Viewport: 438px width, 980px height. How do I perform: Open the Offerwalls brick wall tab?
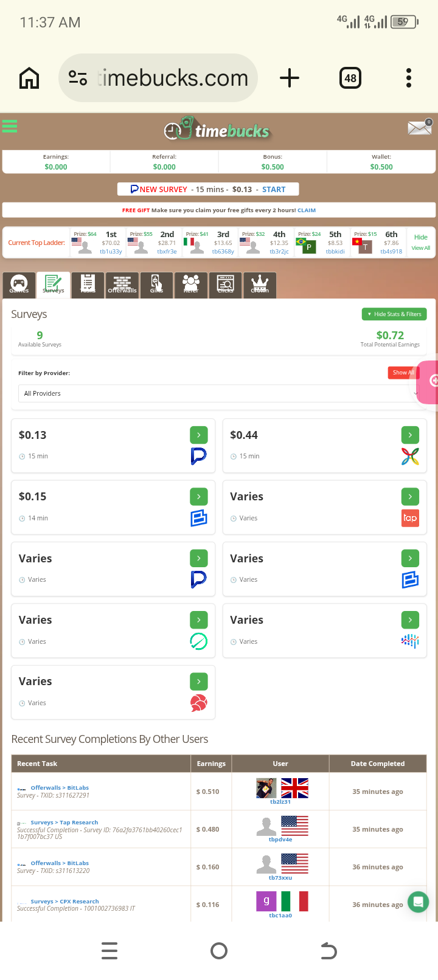coord(122,285)
